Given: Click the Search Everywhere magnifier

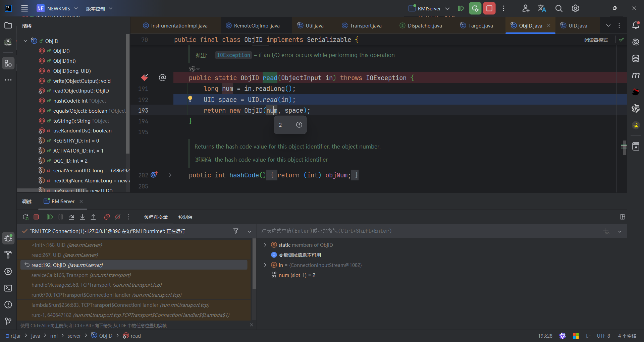Looking at the screenshot, I should pos(559,8).
